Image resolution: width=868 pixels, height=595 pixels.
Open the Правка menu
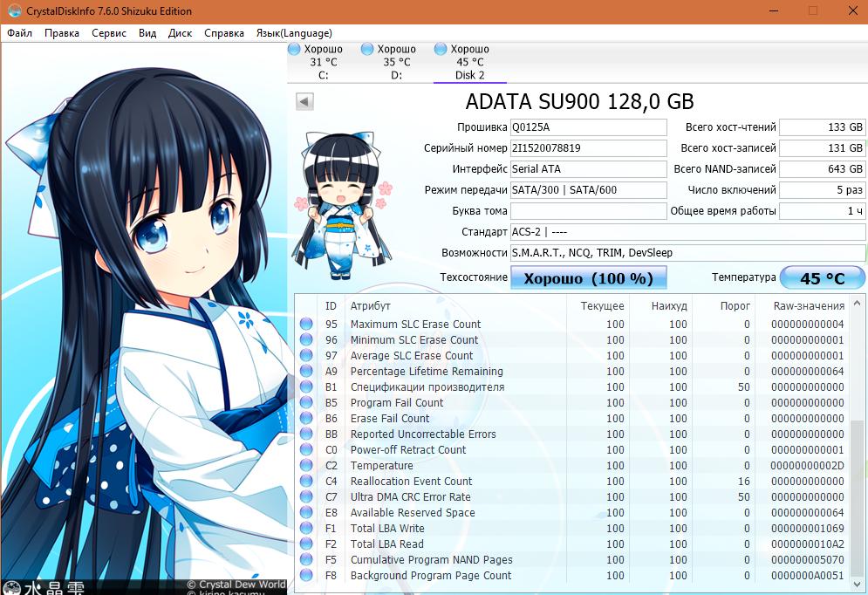[62, 33]
